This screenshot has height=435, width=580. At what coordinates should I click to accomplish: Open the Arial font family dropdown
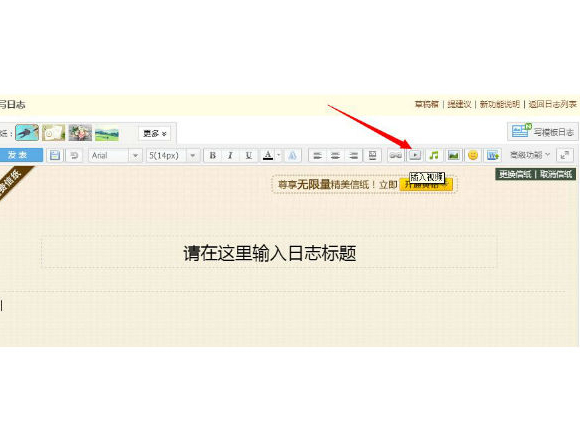115,155
